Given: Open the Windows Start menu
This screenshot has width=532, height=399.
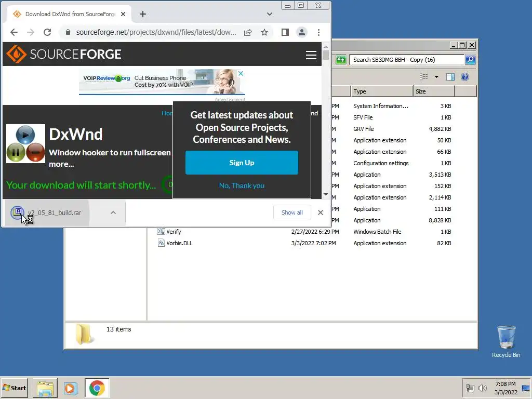Looking at the screenshot, I should click(14, 388).
